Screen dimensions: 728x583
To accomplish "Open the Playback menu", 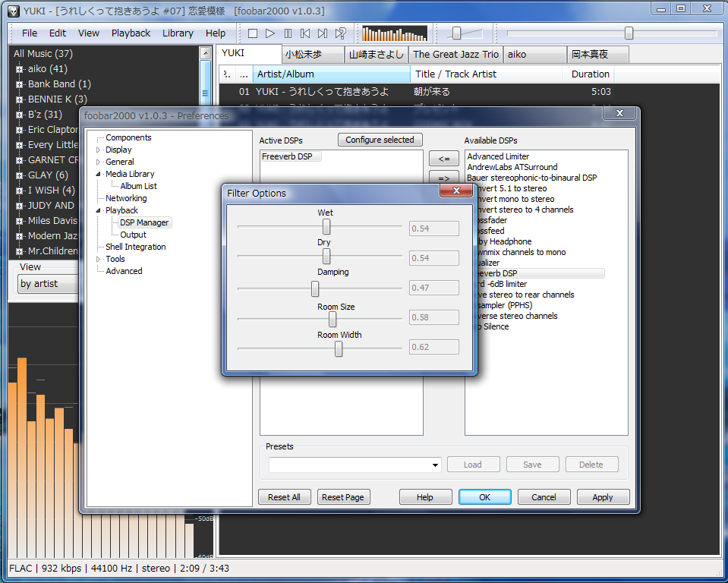I will click(x=131, y=33).
